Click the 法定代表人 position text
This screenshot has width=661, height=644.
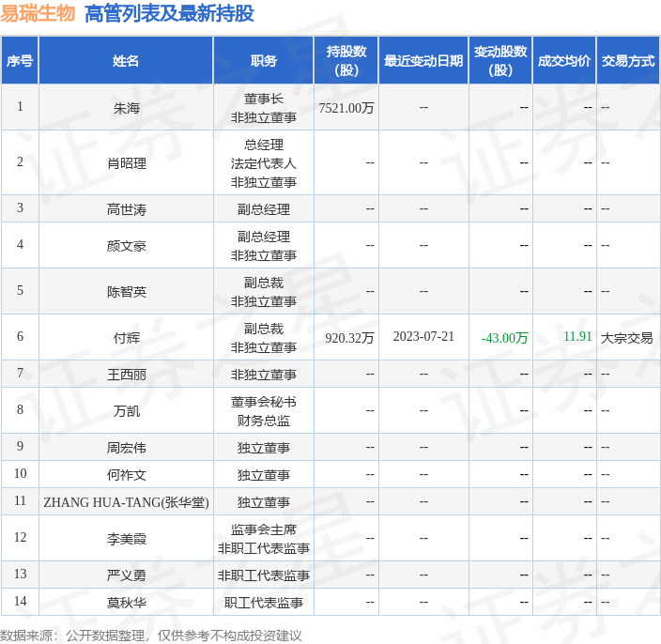264,163
